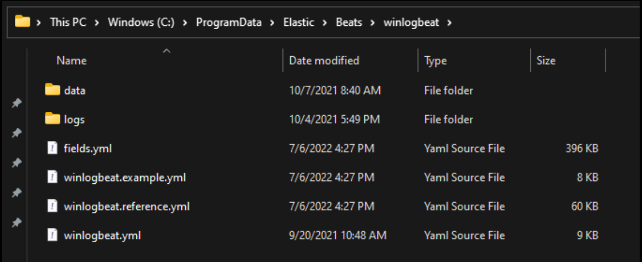Viewport: 644px width, 262px height.
Task: Select the data folder icon
Action: (x=53, y=90)
